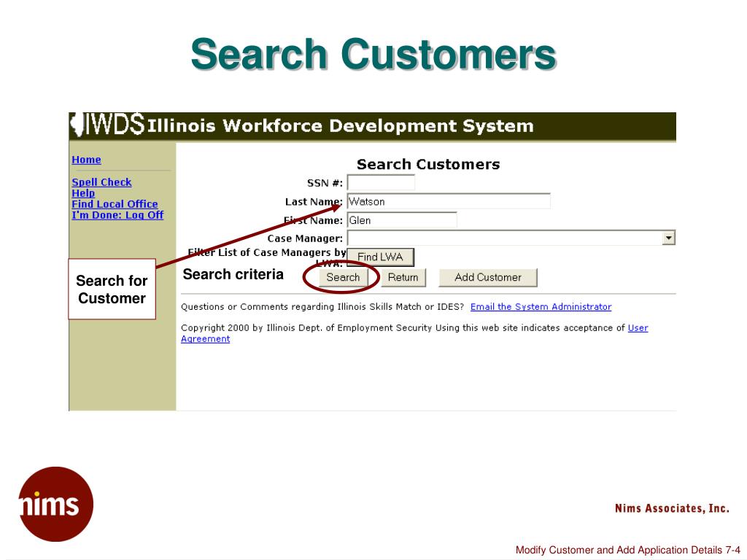Click the IWDS Illinois logo in banner

[x=107, y=125]
